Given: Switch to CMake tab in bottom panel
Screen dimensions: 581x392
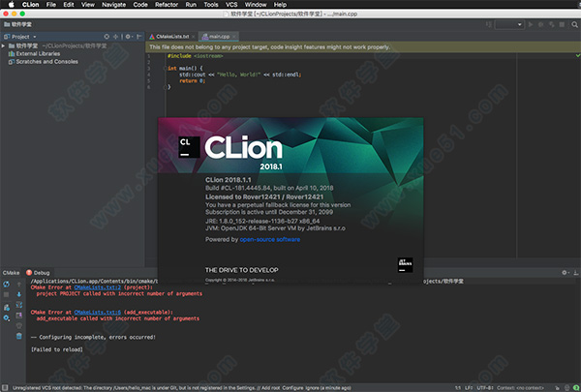Looking at the screenshot, I should pos(11,273).
